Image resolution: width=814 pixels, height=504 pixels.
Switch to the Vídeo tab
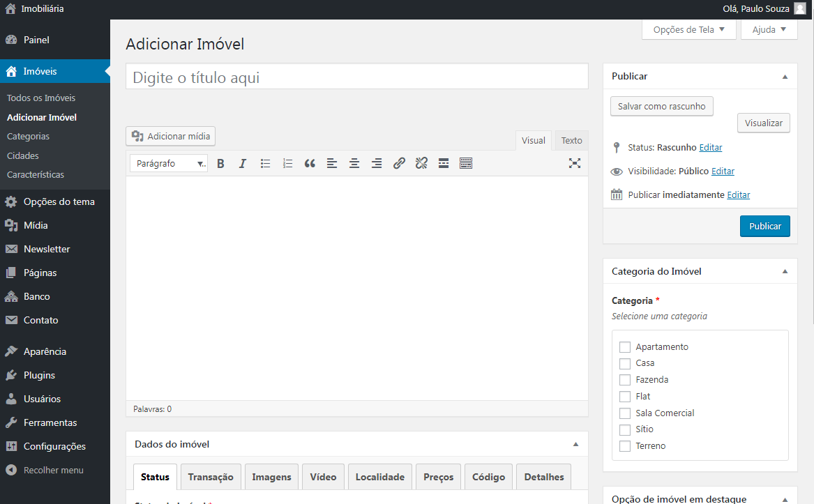click(324, 477)
